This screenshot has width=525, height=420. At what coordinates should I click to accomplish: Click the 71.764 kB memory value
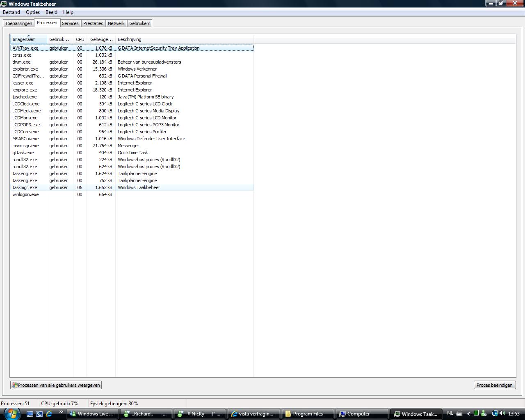(x=103, y=146)
